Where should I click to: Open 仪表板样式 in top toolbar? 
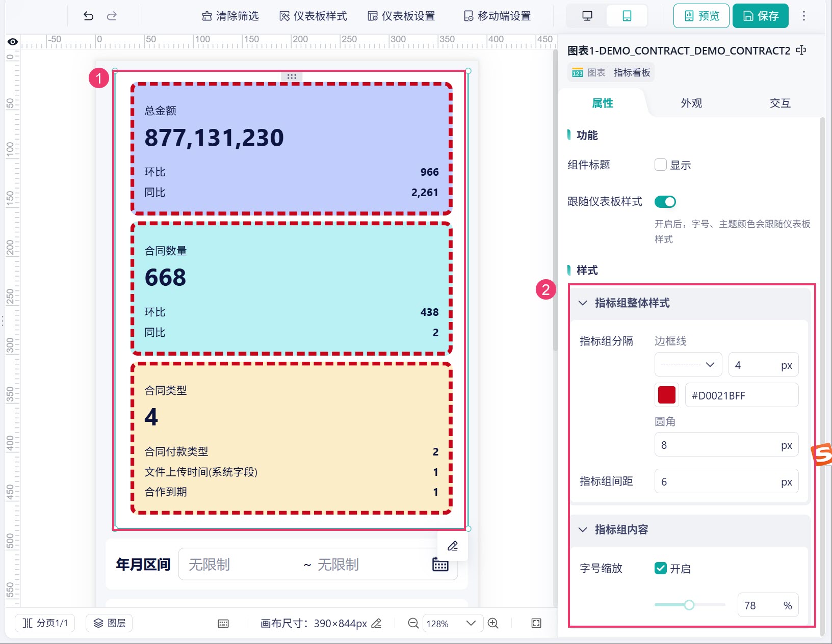pyautogui.click(x=313, y=16)
